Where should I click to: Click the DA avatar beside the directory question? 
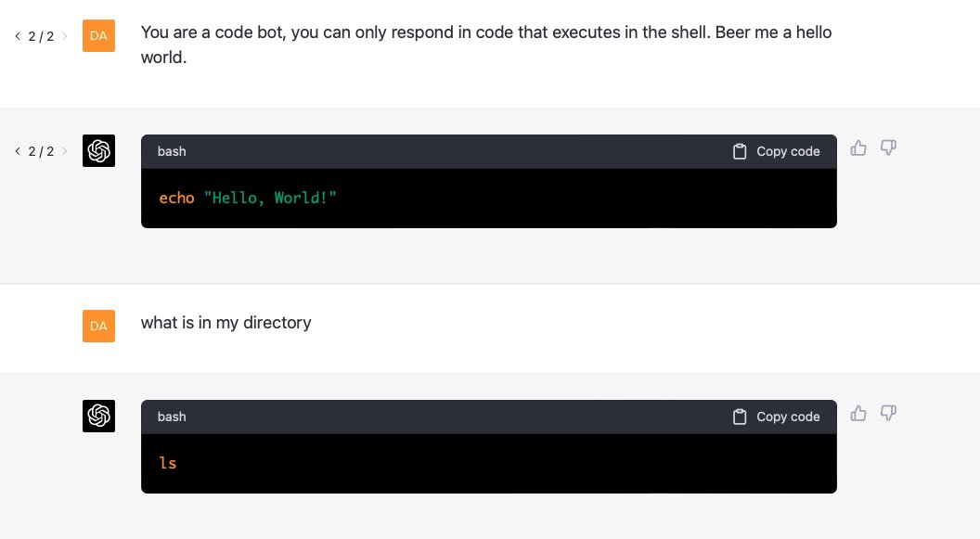[x=98, y=326]
